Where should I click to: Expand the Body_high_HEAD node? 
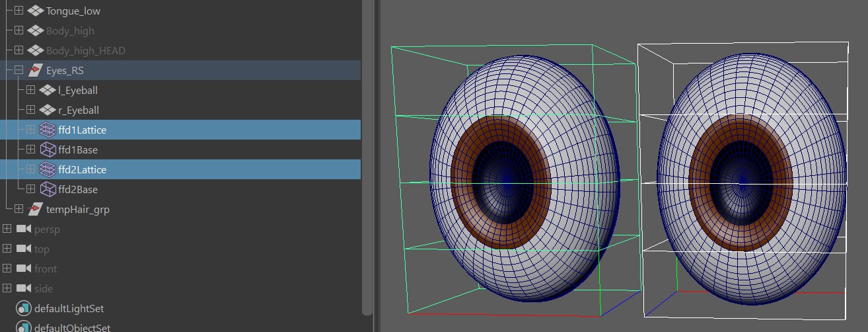pyautogui.click(x=18, y=51)
